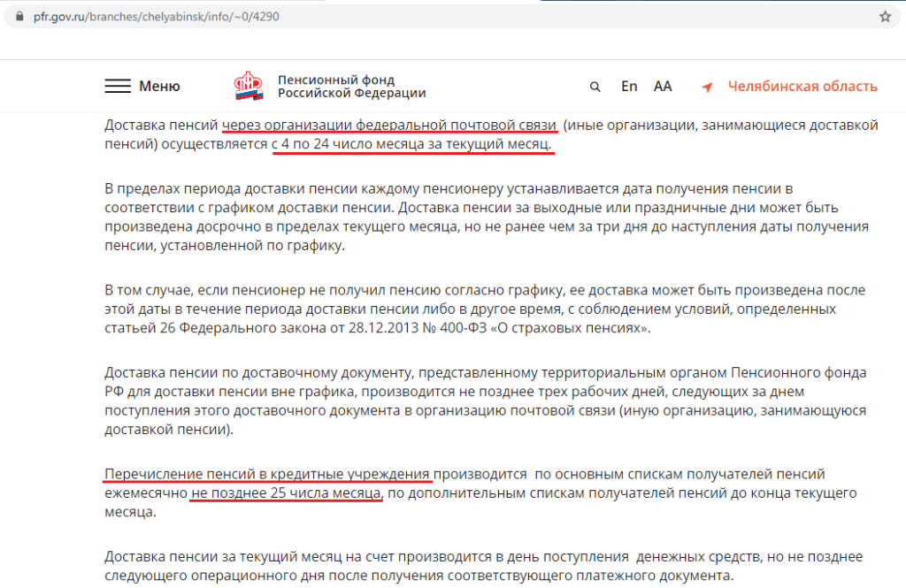Click the location arrow icon

pyautogui.click(x=707, y=88)
